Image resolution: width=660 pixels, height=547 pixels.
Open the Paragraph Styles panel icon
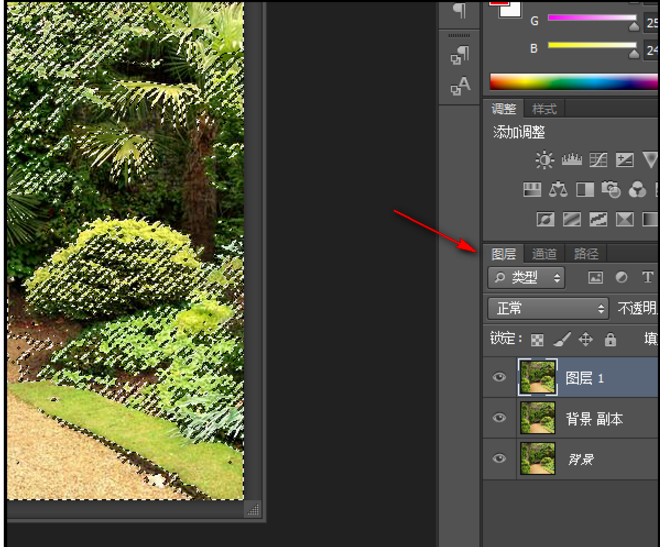click(460, 55)
